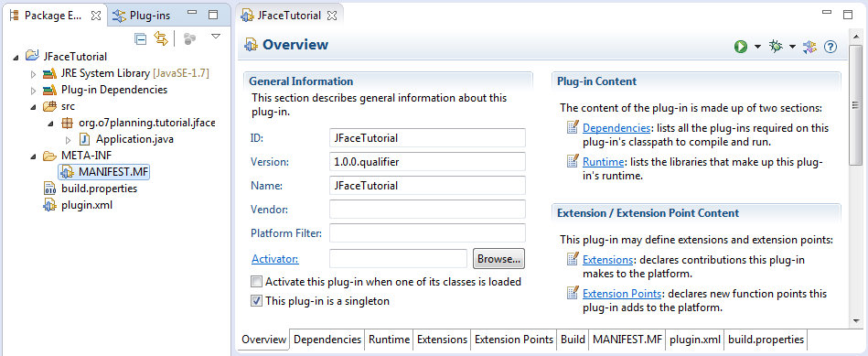This screenshot has width=868, height=356.
Task: Toggle Link with Editor icon
Action: (161, 38)
